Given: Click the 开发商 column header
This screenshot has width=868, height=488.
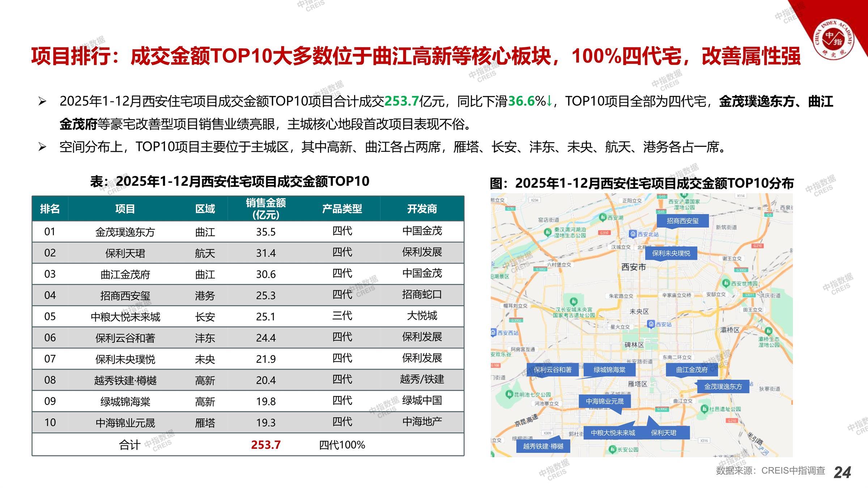Looking at the screenshot, I should pos(422,209).
